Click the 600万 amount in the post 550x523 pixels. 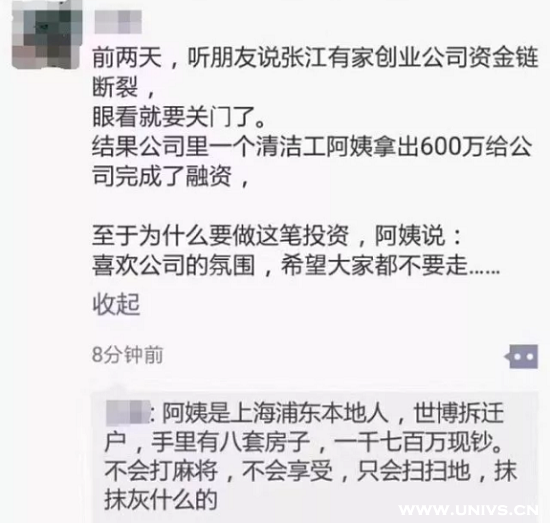click(452, 146)
